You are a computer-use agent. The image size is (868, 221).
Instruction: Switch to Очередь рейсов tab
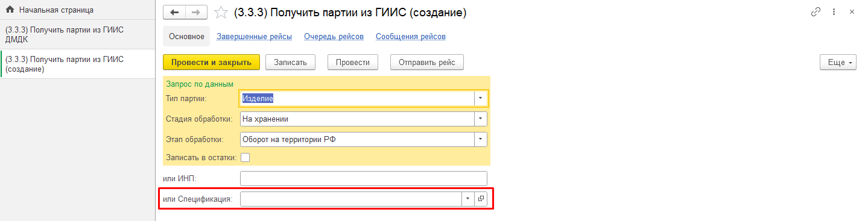334,37
